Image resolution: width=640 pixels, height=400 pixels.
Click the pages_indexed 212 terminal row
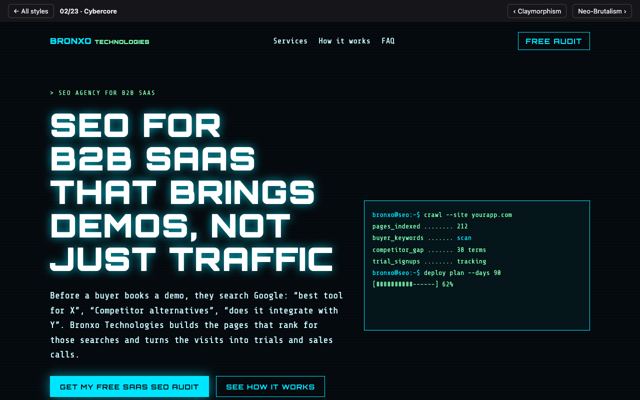click(420, 226)
